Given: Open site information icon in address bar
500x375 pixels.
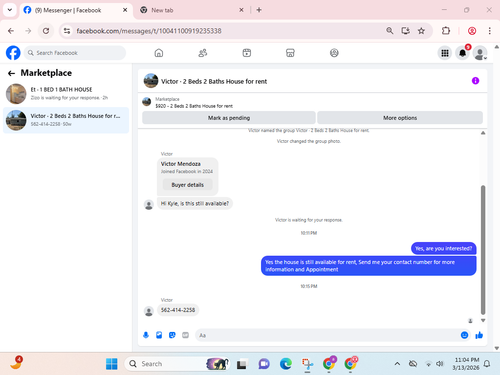Looking at the screenshot, I should (67, 31).
